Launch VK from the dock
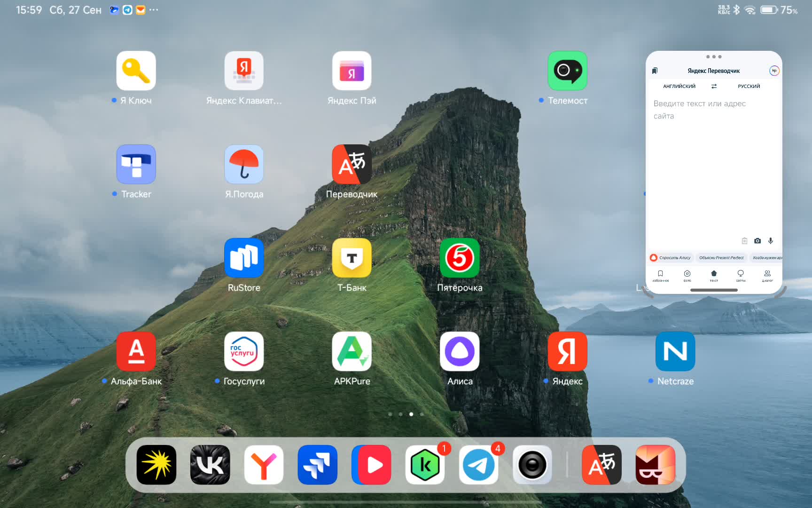The image size is (812, 508). tap(210, 465)
